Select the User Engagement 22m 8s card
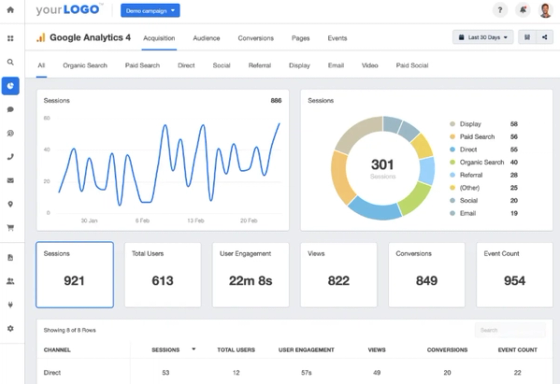 tap(251, 275)
